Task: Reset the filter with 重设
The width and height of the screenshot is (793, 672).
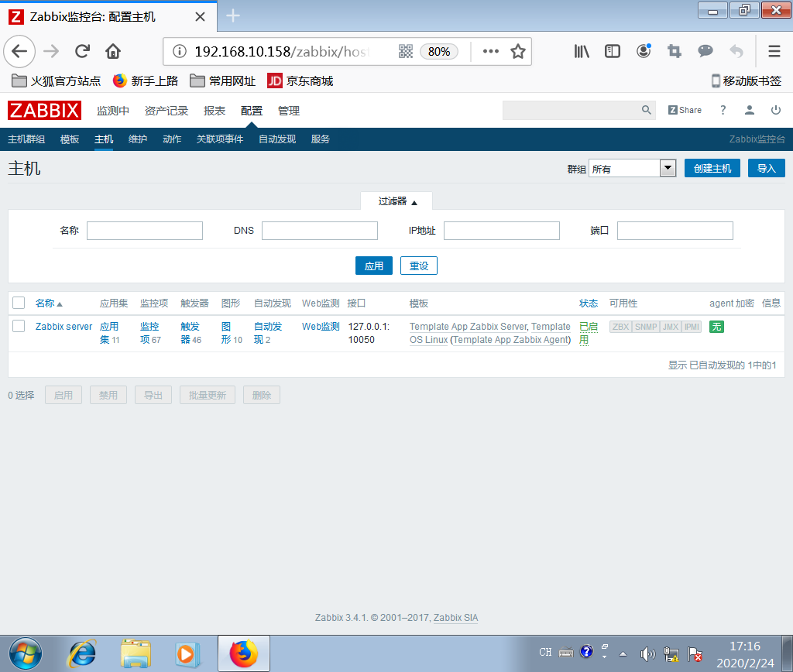Action: tap(419, 266)
